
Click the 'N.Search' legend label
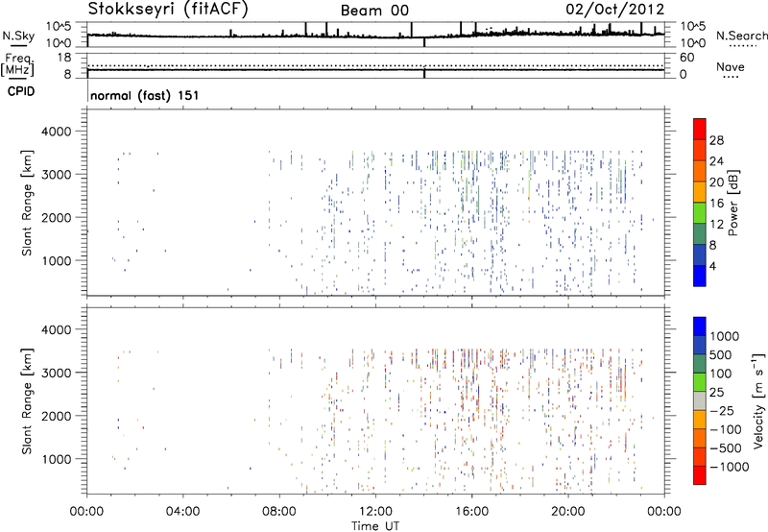tap(741, 36)
